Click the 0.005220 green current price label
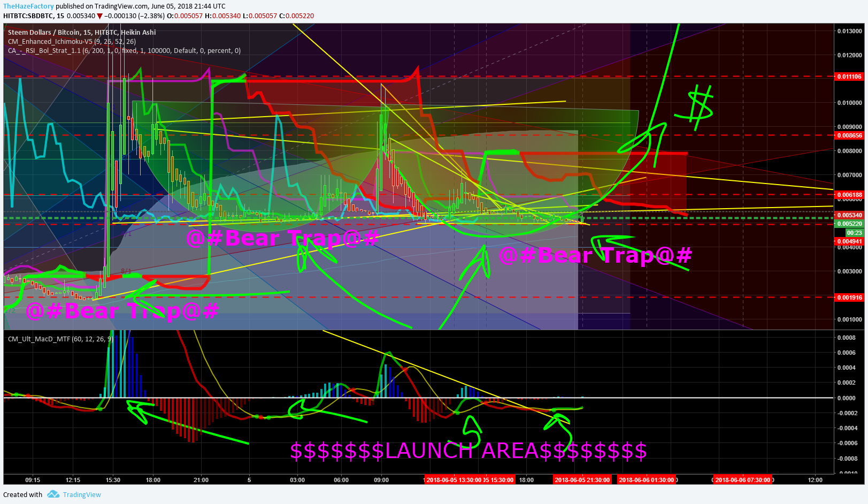 [x=849, y=224]
